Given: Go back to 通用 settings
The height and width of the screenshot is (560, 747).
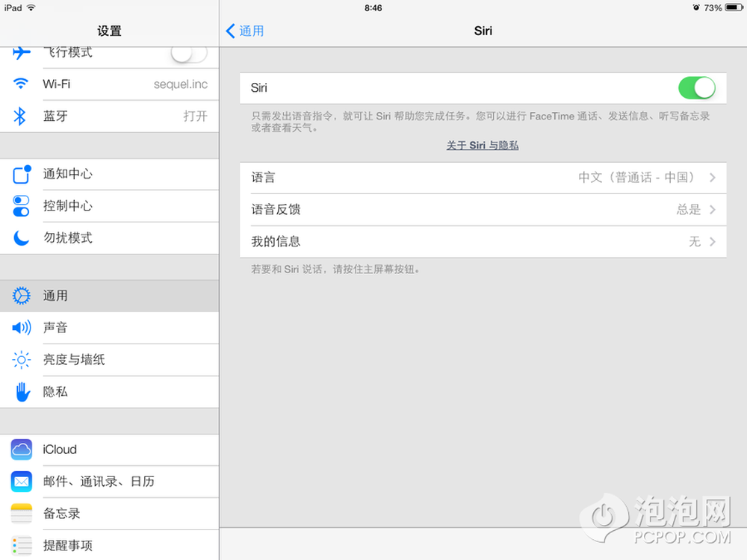Looking at the screenshot, I should click(245, 31).
